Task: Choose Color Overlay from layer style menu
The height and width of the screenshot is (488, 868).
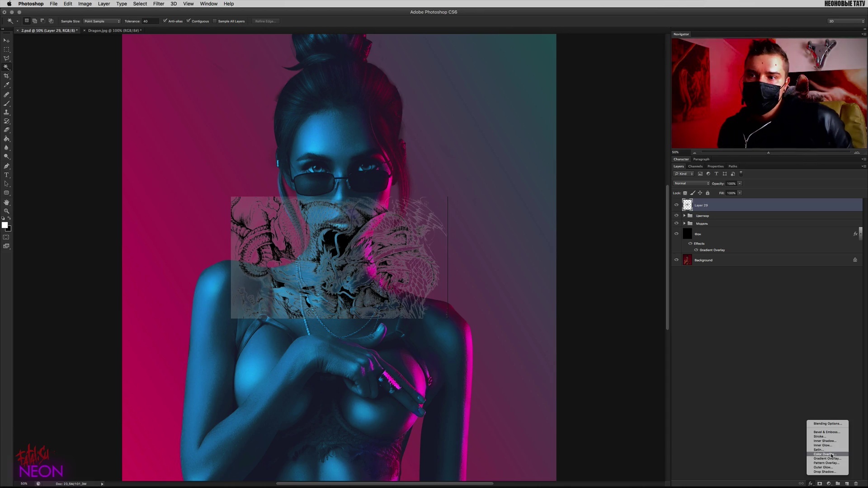Action: click(x=827, y=454)
